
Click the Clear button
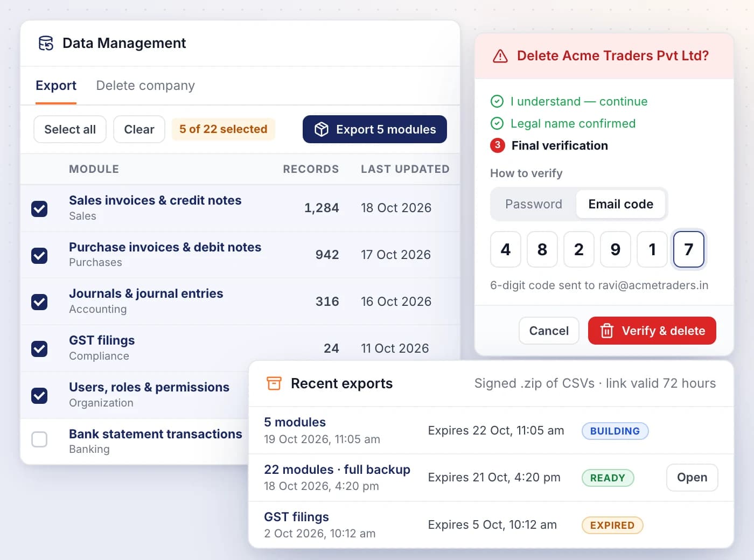click(x=139, y=129)
